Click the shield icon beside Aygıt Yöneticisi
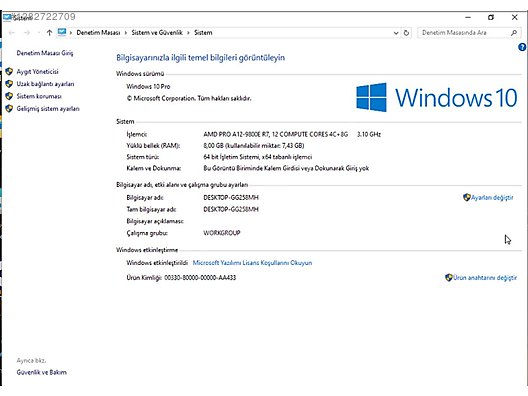 [x=9, y=71]
